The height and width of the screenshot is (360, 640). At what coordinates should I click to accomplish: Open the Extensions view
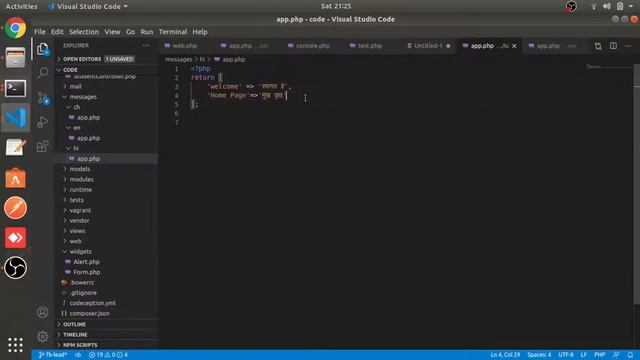43,146
